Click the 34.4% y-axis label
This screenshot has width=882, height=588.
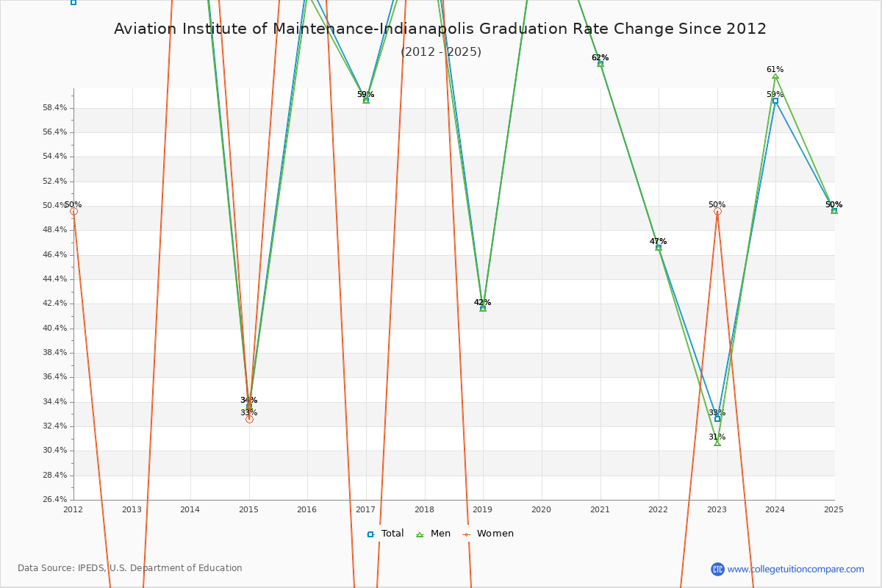(56, 402)
